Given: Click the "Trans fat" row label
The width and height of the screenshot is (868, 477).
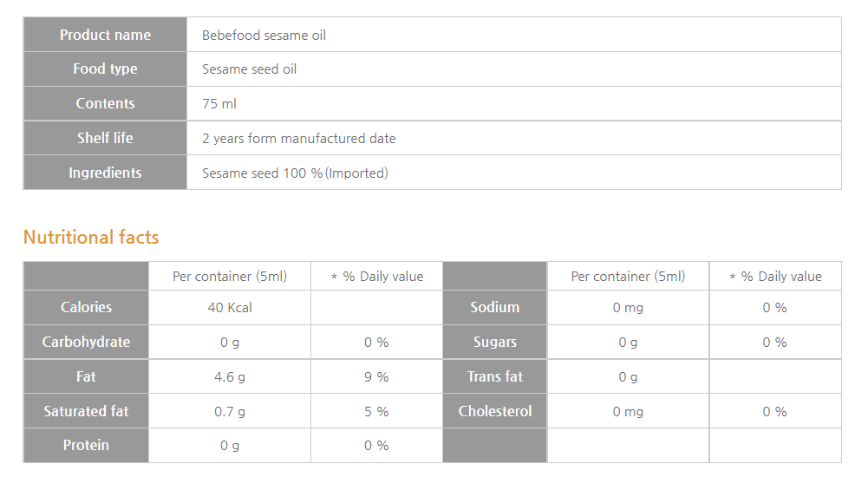Looking at the screenshot, I should tap(494, 376).
